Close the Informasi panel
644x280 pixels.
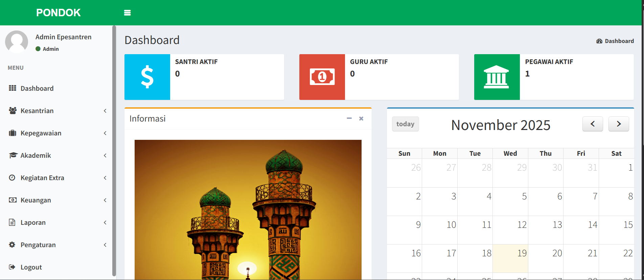click(x=361, y=119)
